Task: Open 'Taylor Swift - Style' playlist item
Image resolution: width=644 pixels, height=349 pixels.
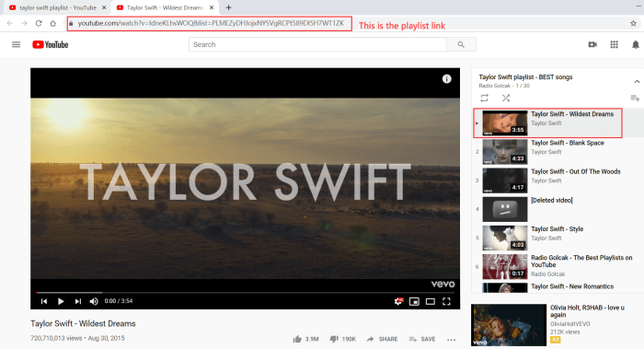Action: click(558, 238)
